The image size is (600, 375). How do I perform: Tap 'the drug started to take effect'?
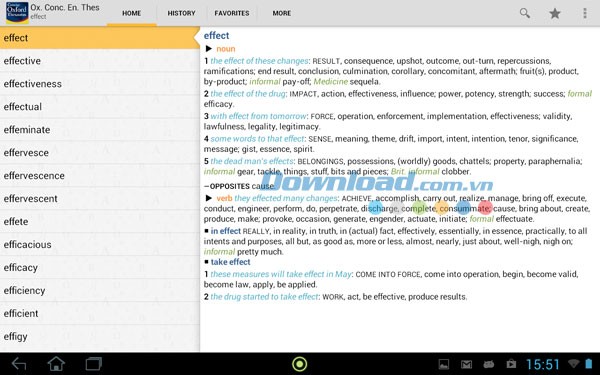[x=264, y=297]
